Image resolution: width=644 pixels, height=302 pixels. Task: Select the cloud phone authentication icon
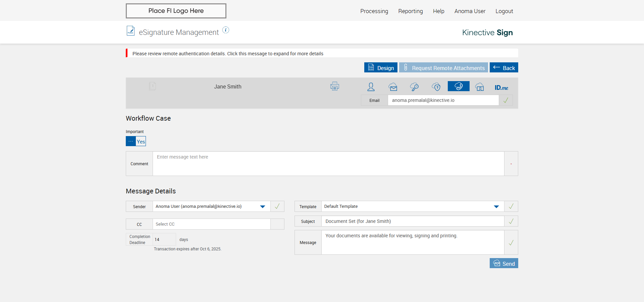tap(458, 86)
